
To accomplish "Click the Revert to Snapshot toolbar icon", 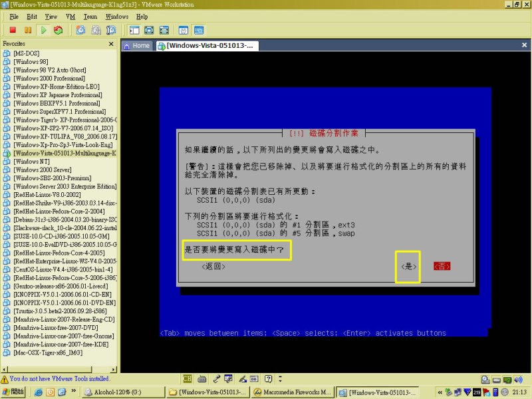I will tap(96, 30).
